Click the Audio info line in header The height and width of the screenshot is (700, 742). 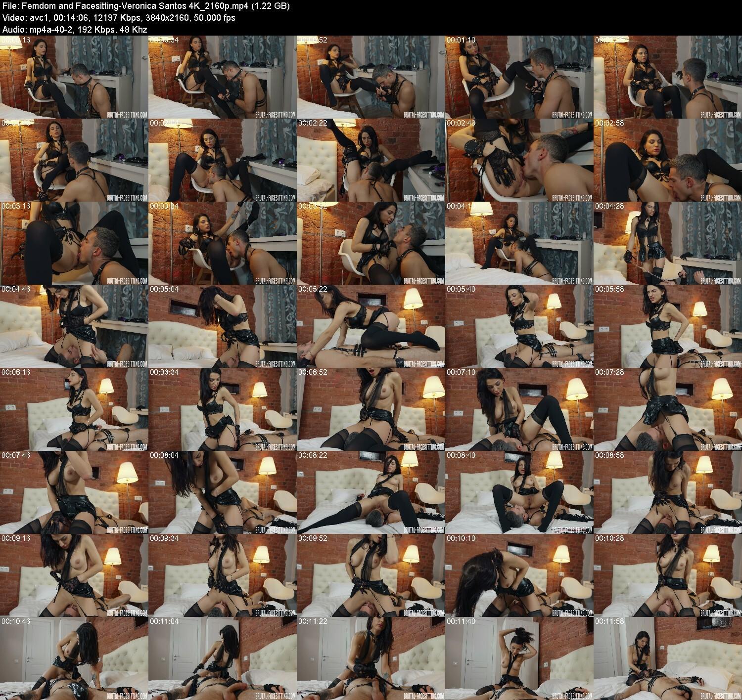point(74,30)
